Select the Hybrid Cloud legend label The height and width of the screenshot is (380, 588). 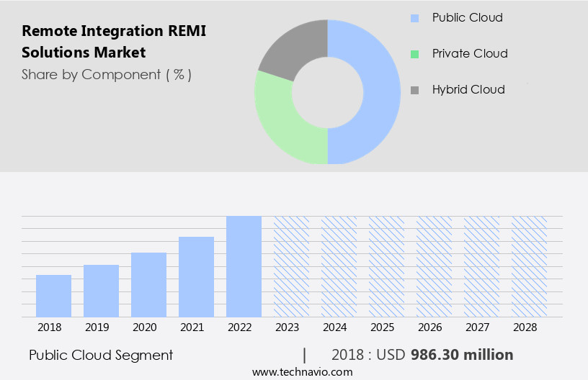click(x=468, y=90)
